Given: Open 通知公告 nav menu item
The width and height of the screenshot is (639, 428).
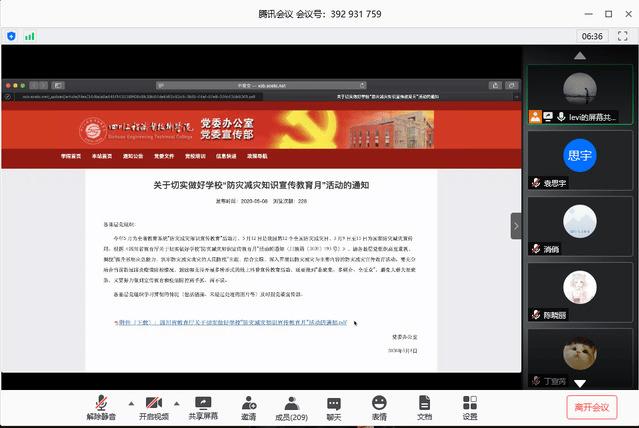Looking at the screenshot, I should [133, 156].
